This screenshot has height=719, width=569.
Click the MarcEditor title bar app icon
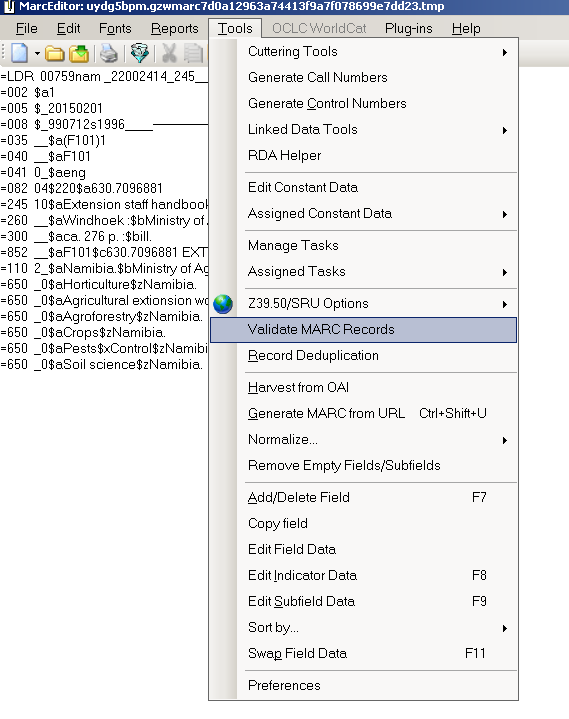pyautogui.click(x=8, y=6)
